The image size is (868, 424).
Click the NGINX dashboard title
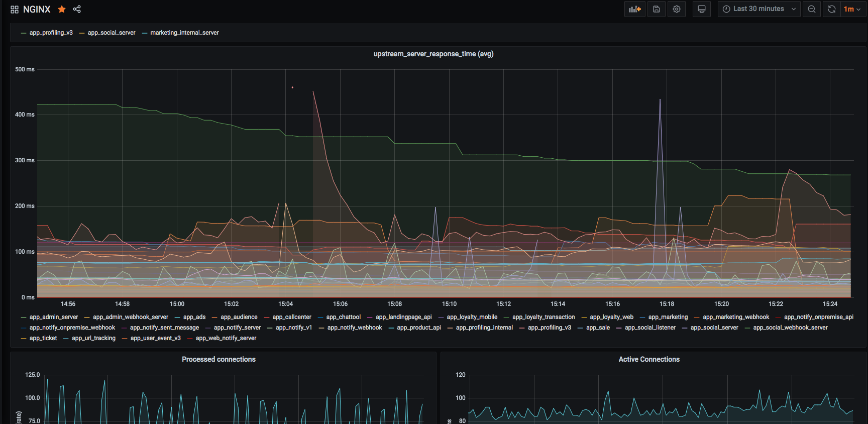(x=37, y=10)
